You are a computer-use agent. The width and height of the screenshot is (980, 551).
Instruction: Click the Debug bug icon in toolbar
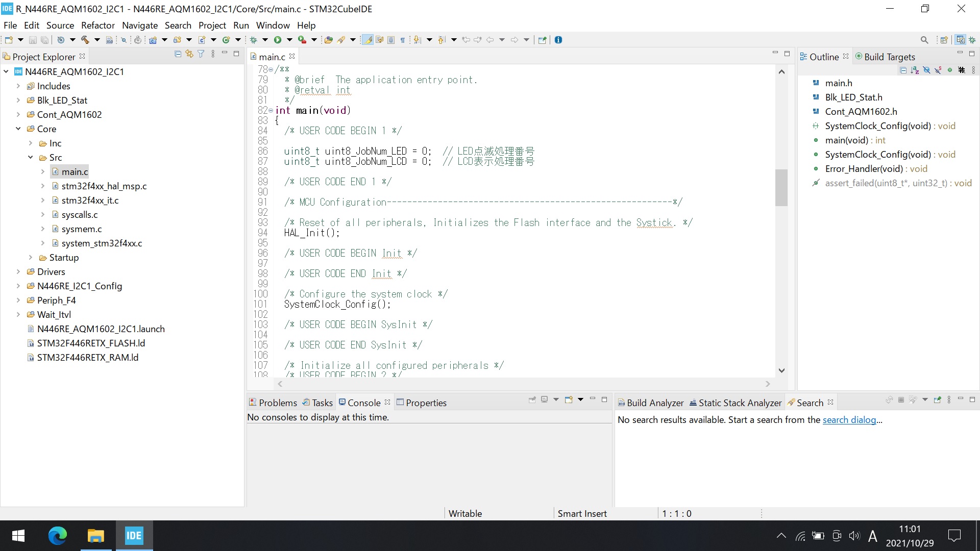253,40
